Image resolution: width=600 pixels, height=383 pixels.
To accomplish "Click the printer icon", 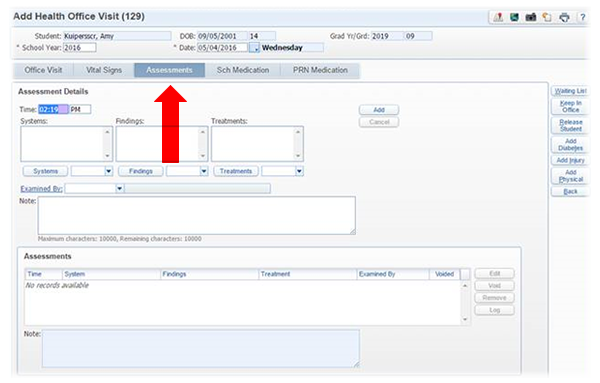I will click(x=564, y=17).
